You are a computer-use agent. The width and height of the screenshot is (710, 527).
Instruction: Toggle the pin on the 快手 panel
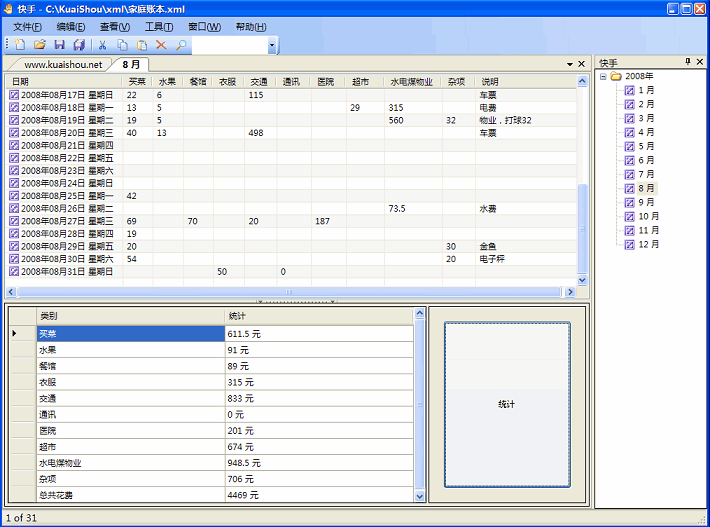pos(687,62)
